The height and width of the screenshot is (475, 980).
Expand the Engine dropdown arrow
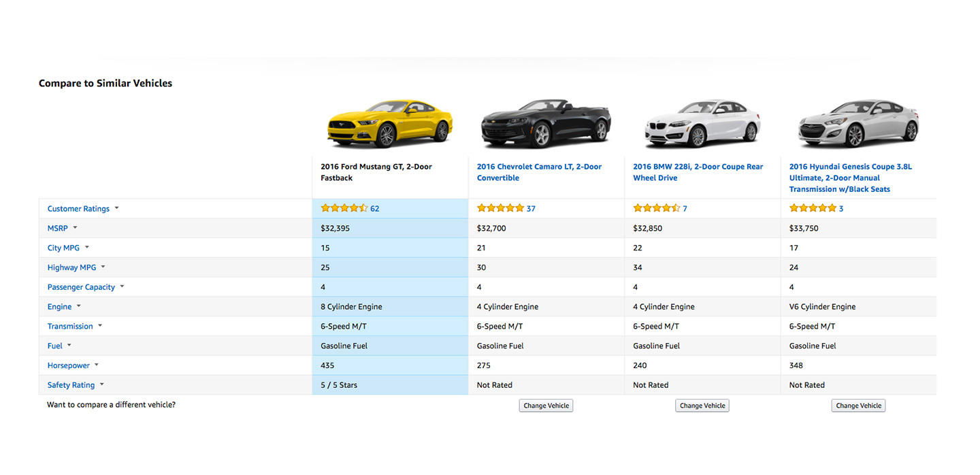78,306
